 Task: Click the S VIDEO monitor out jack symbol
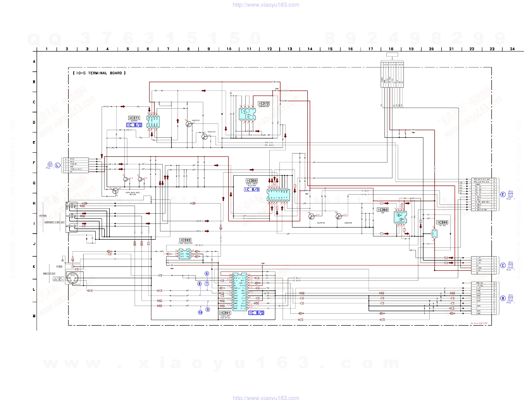tap(72, 278)
